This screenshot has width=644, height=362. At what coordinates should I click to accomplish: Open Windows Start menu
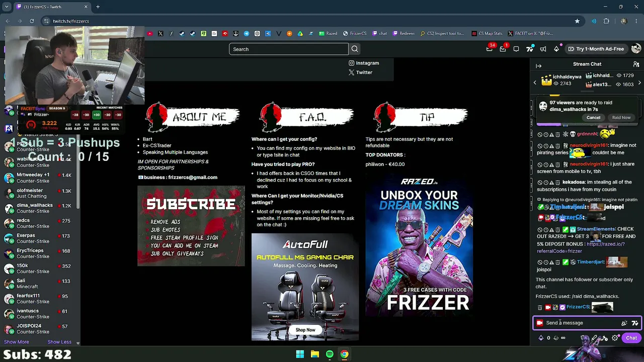click(300, 354)
